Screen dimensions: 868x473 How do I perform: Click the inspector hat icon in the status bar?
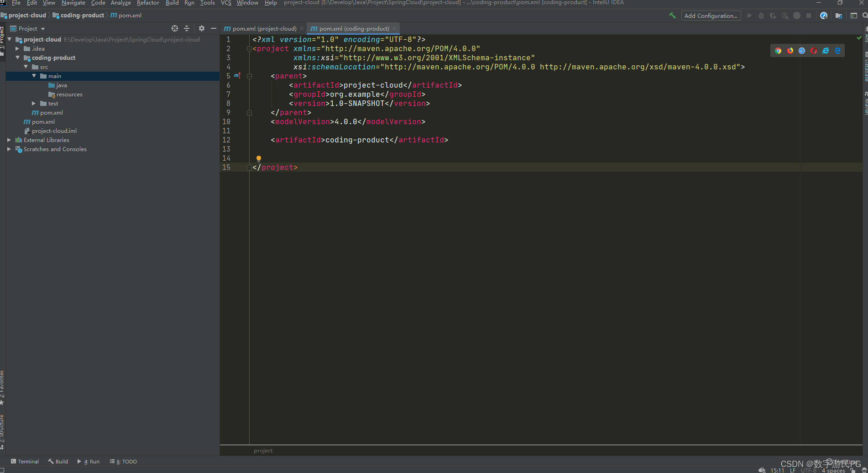[864, 470]
